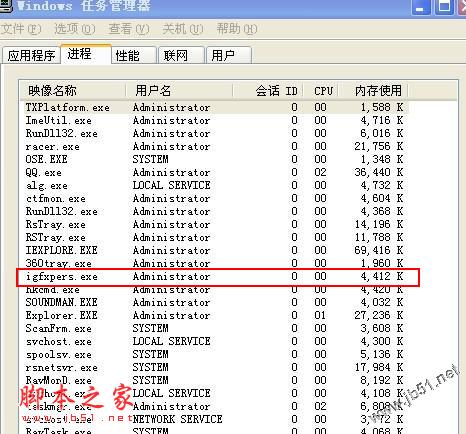The width and height of the screenshot is (466, 434).
Task: Select the rsnetsvr.exe process
Action: pos(214,367)
